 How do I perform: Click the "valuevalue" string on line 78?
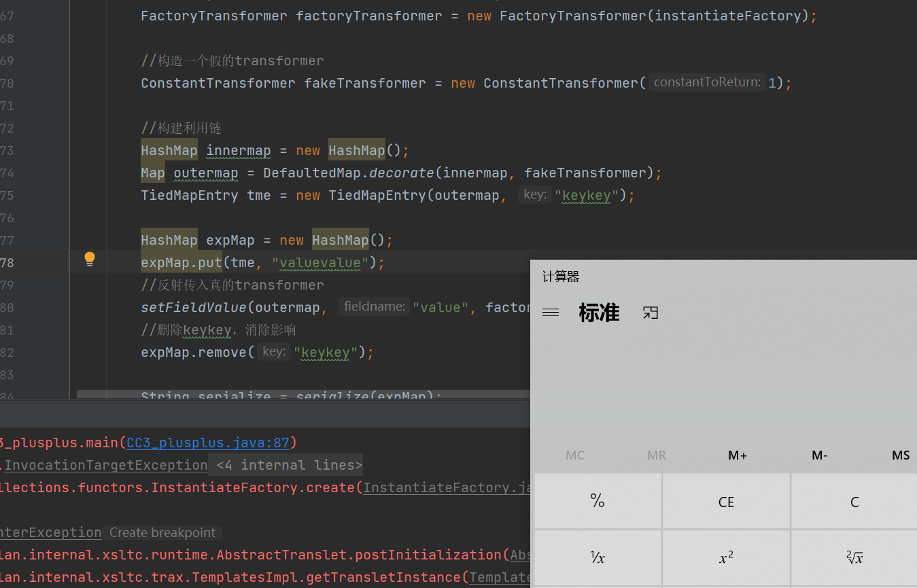click(x=320, y=262)
